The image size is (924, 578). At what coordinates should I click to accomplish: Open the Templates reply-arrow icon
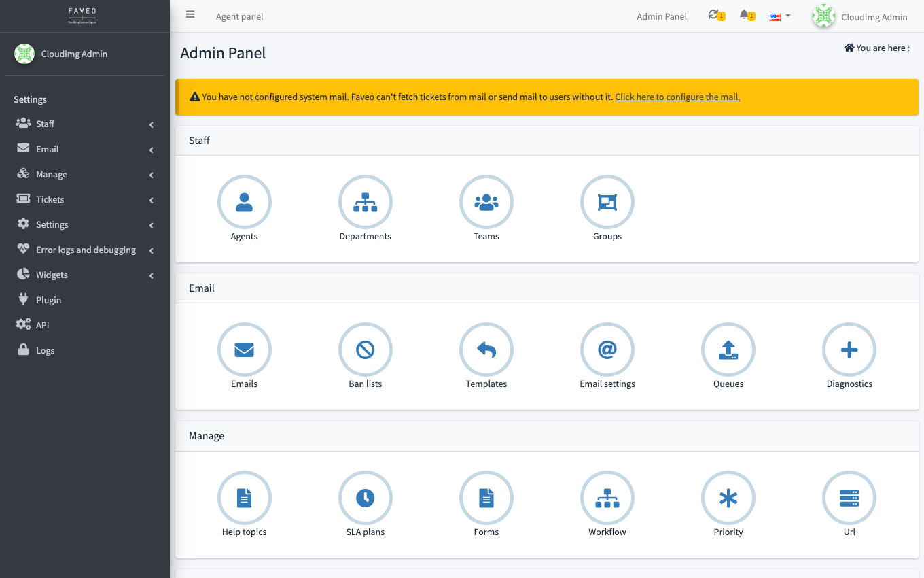[x=486, y=350]
